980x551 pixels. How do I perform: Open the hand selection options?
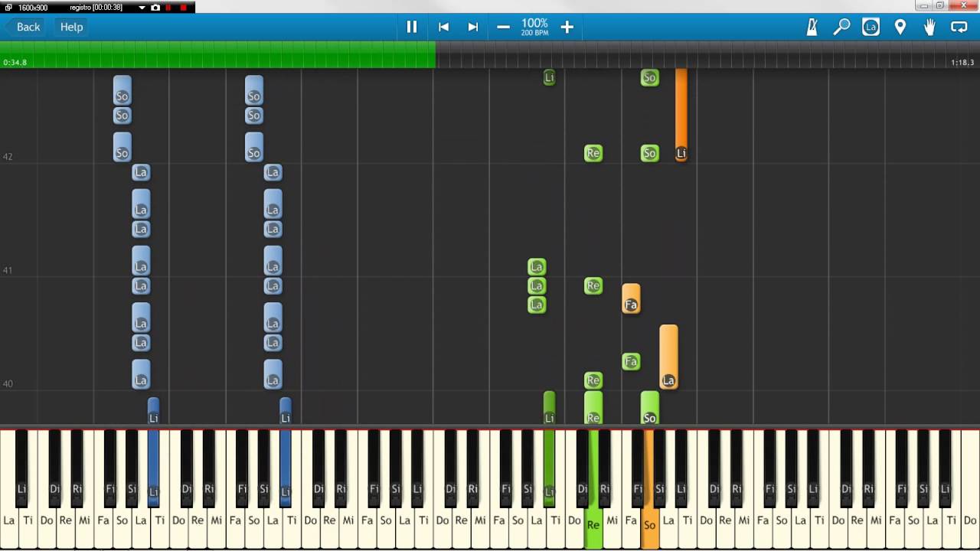(929, 27)
